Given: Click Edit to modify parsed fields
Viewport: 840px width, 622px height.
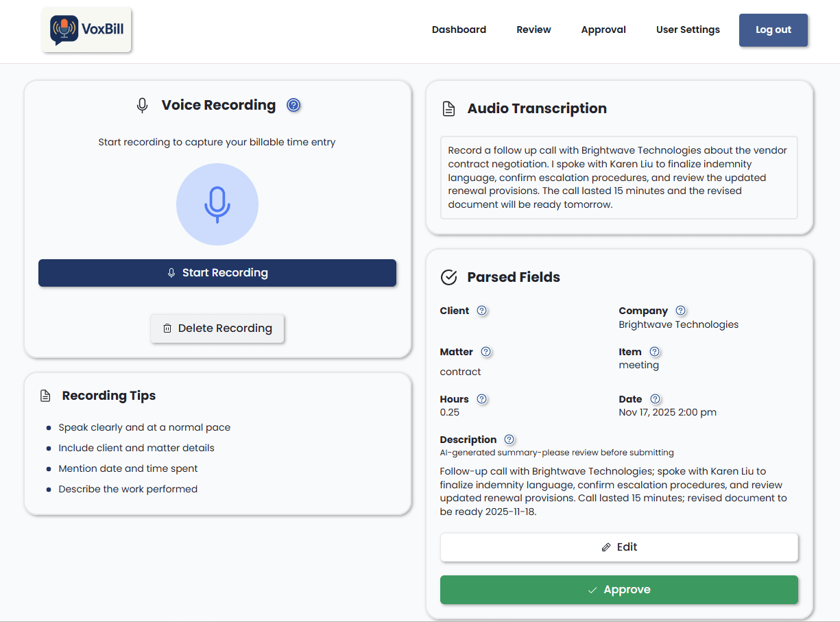Looking at the screenshot, I should tap(619, 547).
